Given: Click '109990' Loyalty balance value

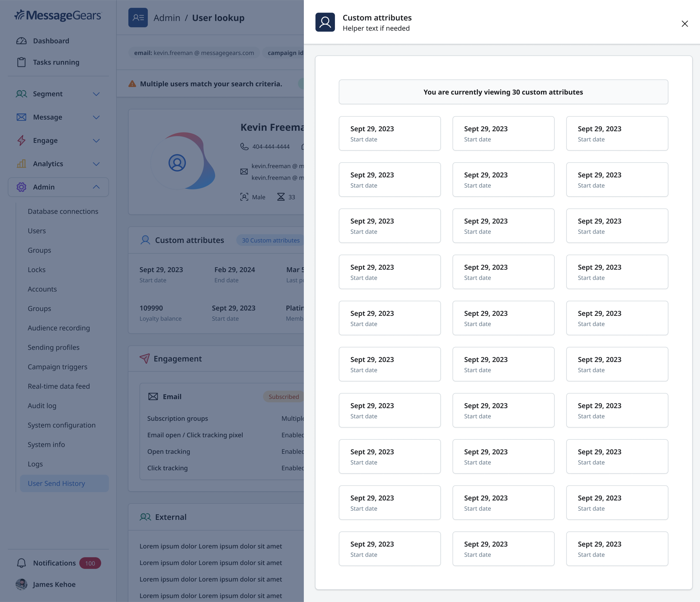Looking at the screenshot, I should click(151, 308).
